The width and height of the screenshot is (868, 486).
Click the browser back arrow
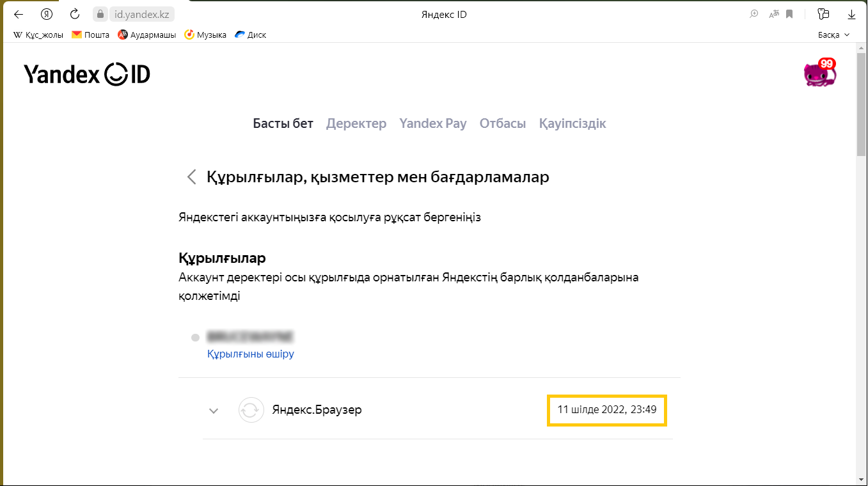click(x=19, y=14)
